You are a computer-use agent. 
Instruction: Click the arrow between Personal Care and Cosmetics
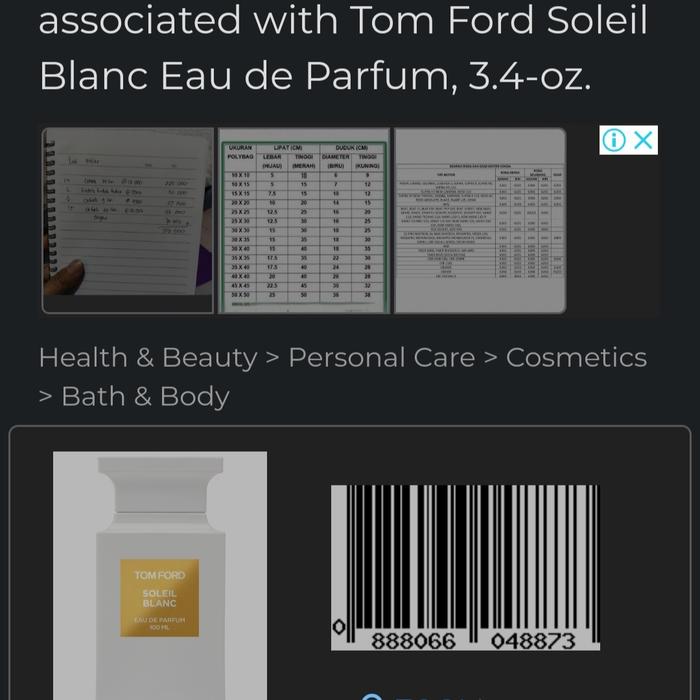[490, 358]
